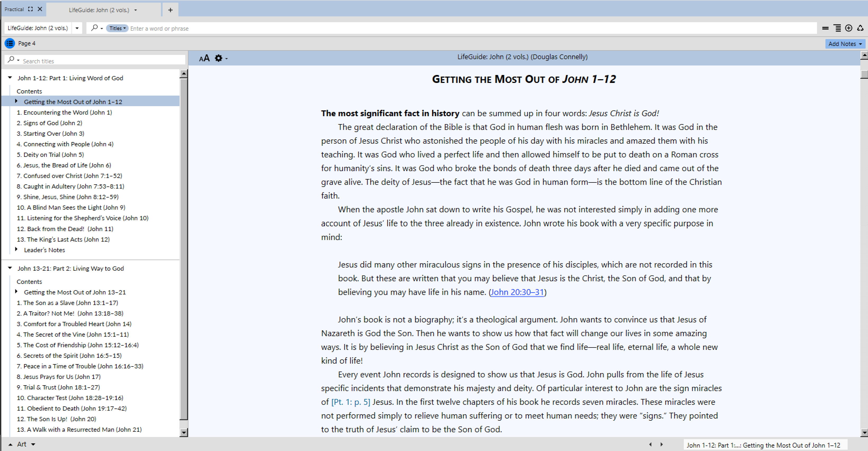The width and height of the screenshot is (868, 451).
Task: Focus the Enter a word or phrase field
Action: (x=472, y=28)
